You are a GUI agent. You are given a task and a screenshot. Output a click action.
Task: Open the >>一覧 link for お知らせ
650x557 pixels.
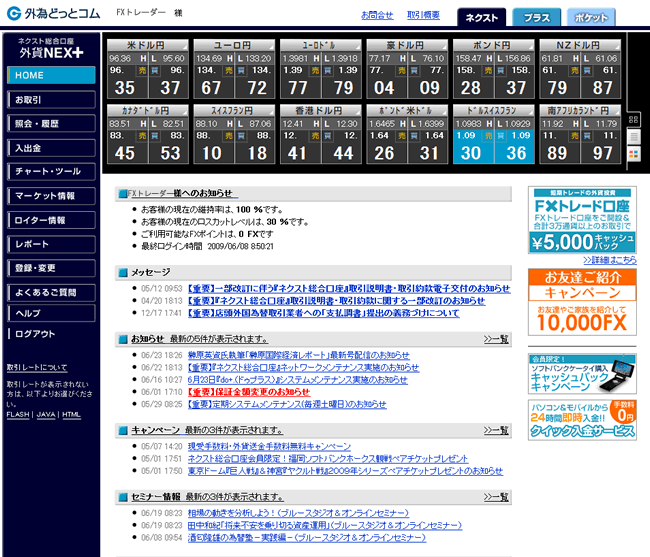point(496,339)
